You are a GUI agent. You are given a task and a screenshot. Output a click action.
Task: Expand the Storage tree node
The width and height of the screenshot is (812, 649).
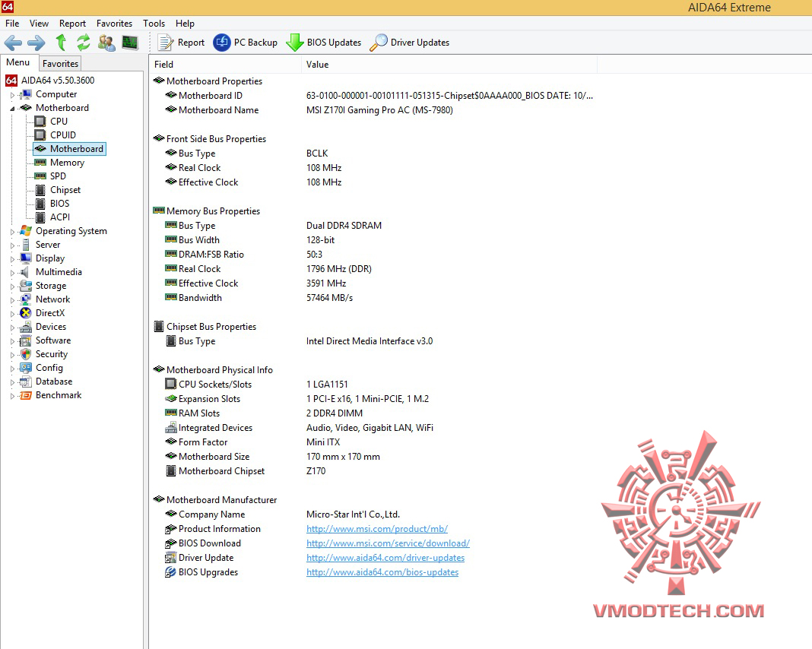(12, 287)
